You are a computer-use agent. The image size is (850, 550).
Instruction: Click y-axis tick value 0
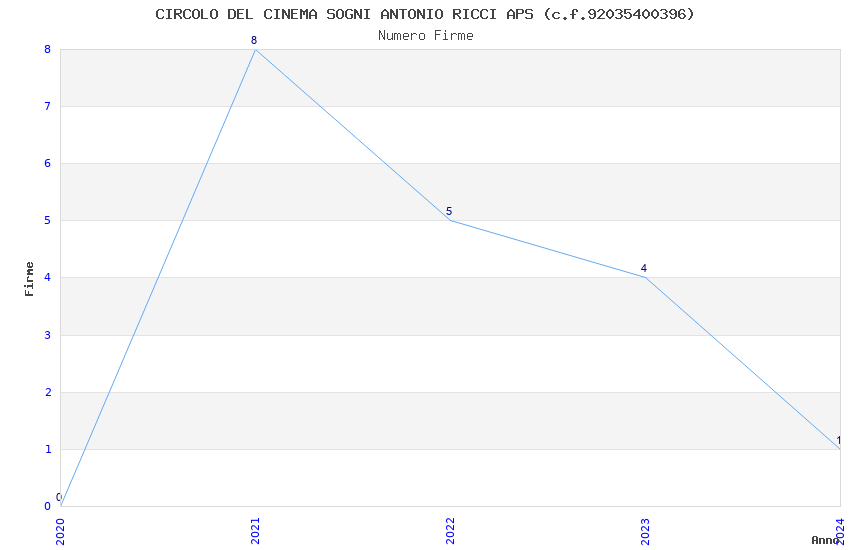48,506
